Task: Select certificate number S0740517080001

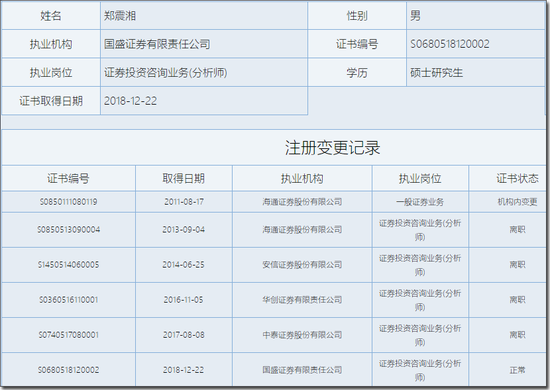Action: coord(68,335)
